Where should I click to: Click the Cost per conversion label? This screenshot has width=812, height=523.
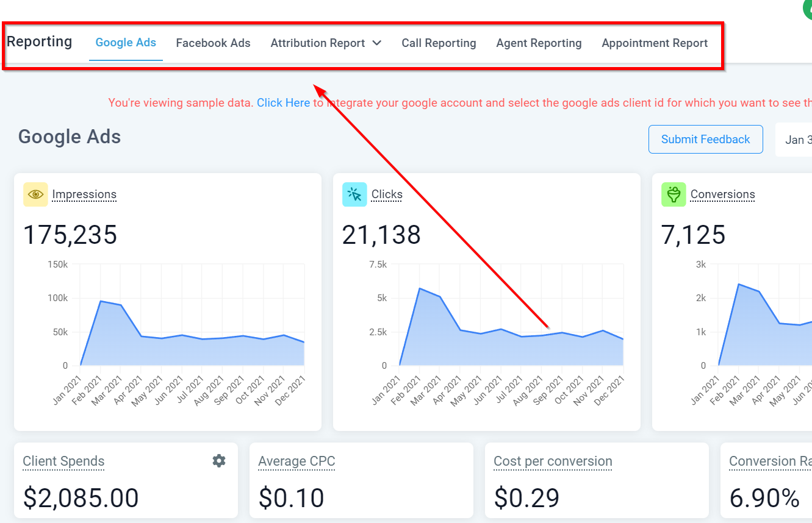tap(553, 461)
